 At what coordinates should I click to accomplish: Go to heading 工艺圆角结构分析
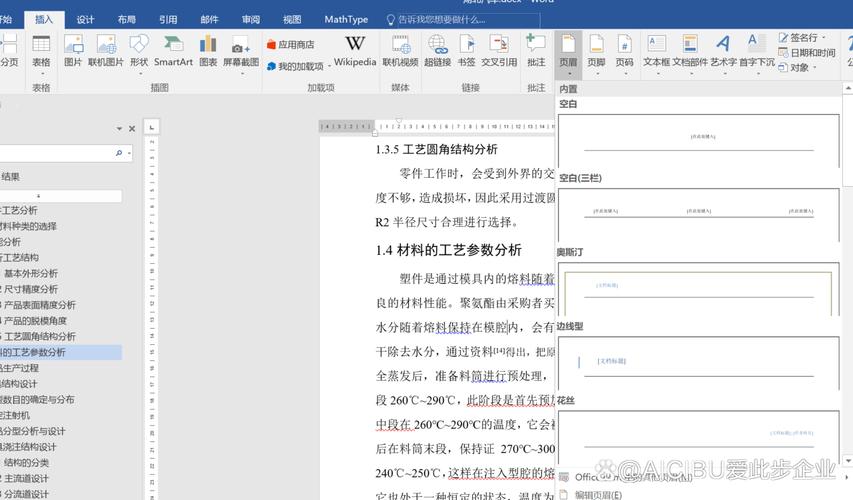(39, 336)
